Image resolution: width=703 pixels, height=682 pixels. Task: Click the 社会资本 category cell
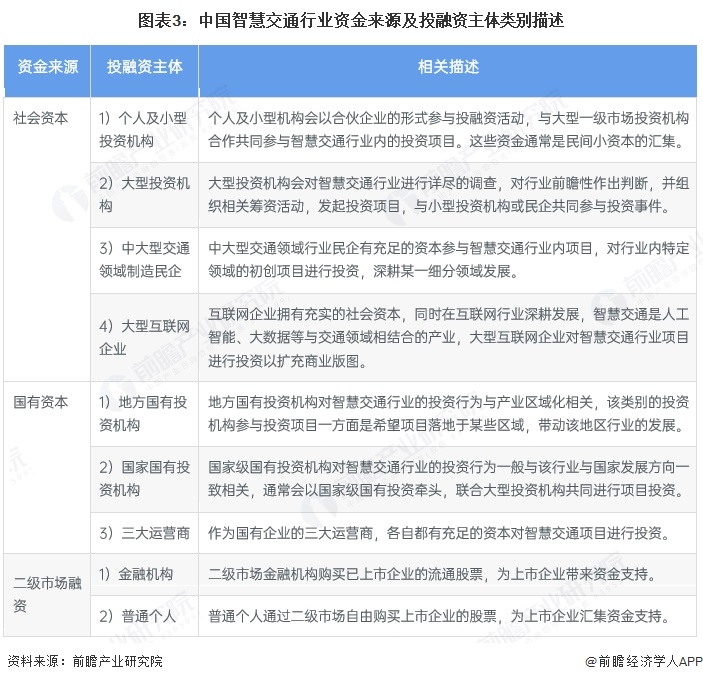[41, 117]
